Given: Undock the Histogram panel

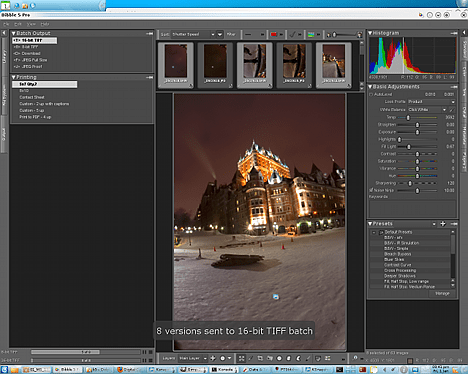Looking at the screenshot, I should [x=454, y=33].
